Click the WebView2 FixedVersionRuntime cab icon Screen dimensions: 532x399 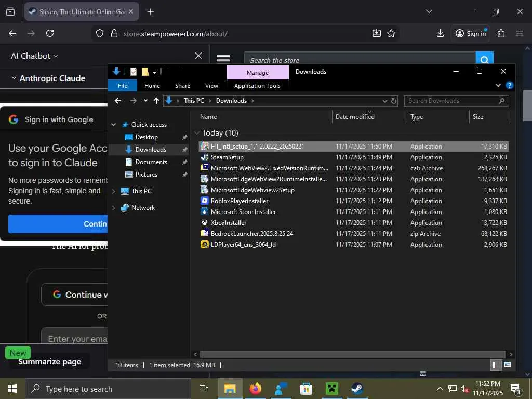pos(205,168)
